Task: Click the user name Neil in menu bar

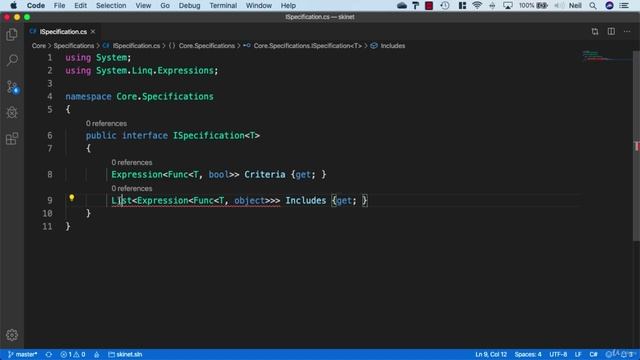Action: 575,5
